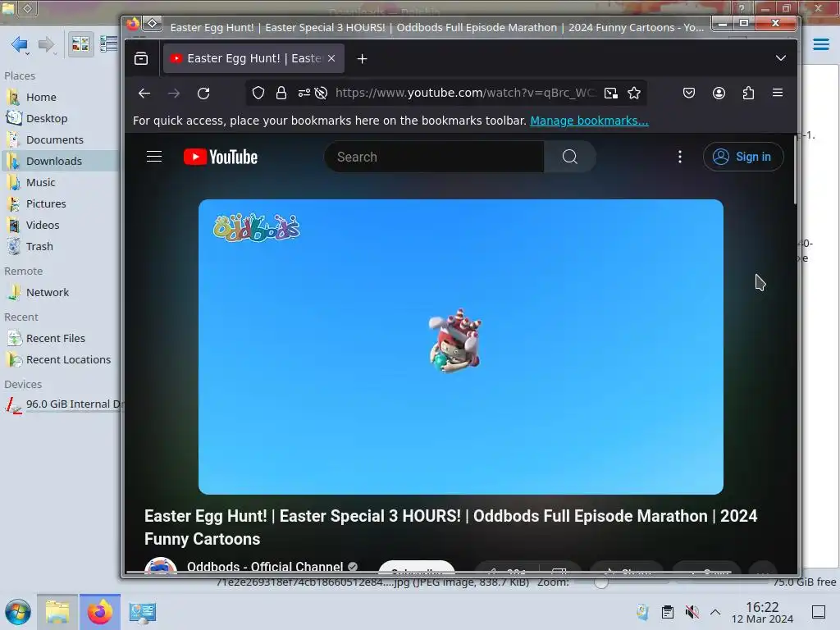Close the Easter Egg Hunt tab

(331, 58)
